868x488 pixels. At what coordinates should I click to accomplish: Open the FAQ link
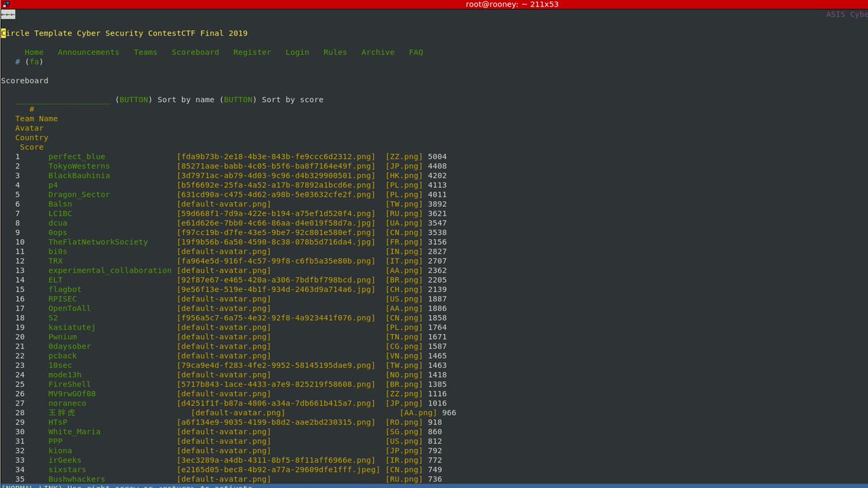[x=416, y=52]
